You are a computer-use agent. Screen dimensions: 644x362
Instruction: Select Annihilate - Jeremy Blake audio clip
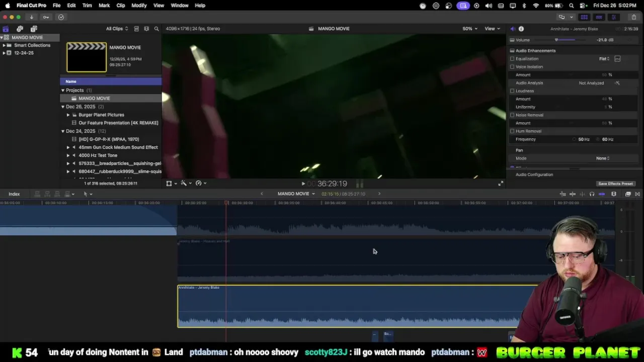[357, 306]
